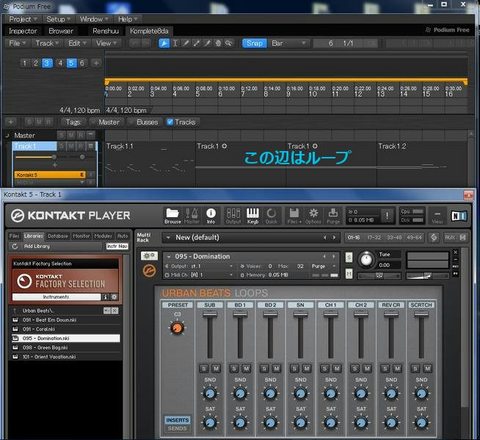Load next instrument arrow for 095 - Domination

[333, 256]
